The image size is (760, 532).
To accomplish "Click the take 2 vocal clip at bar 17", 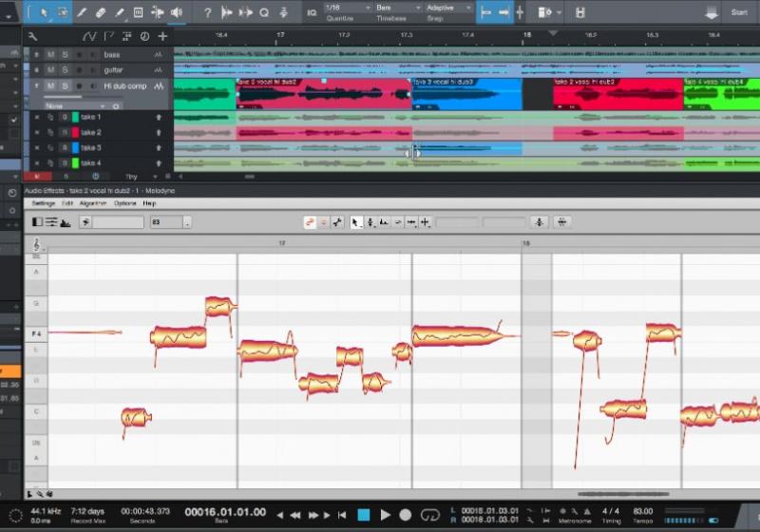I will tap(321, 95).
